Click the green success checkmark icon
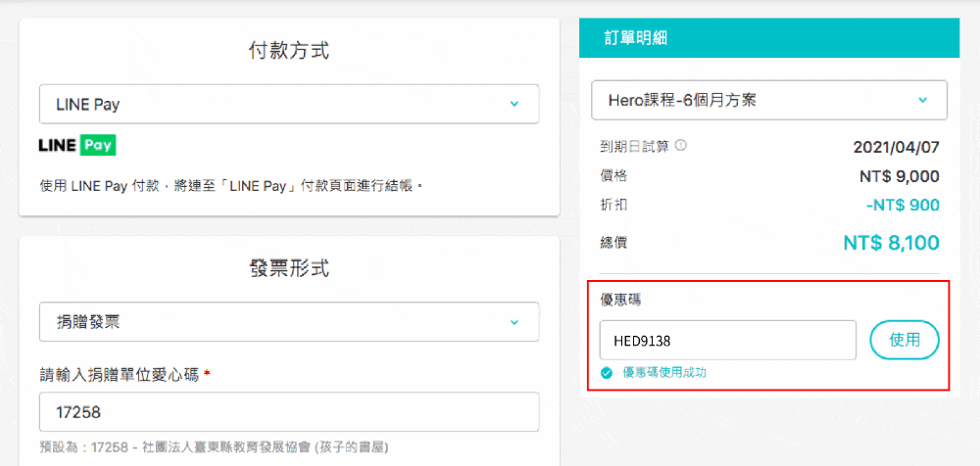 tap(607, 373)
